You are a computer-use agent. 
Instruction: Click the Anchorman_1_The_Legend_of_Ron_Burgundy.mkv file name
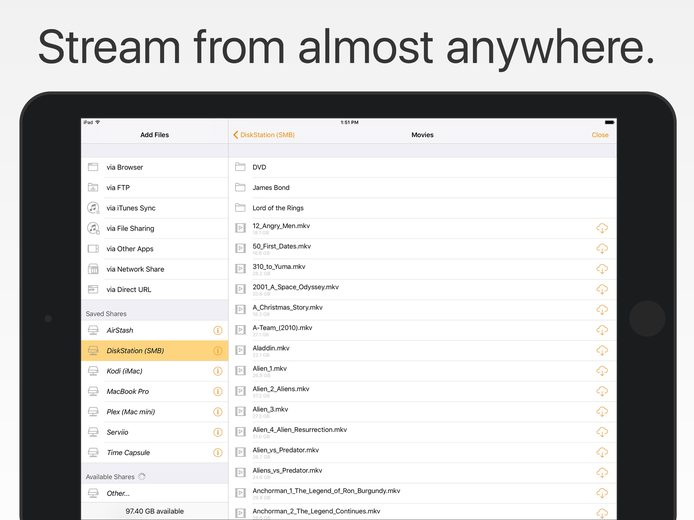coord(326,490)
